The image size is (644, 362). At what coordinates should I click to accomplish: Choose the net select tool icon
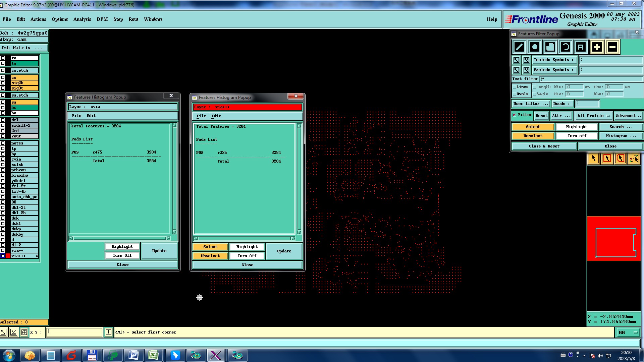pyautogui.click(x=634, y=158)
